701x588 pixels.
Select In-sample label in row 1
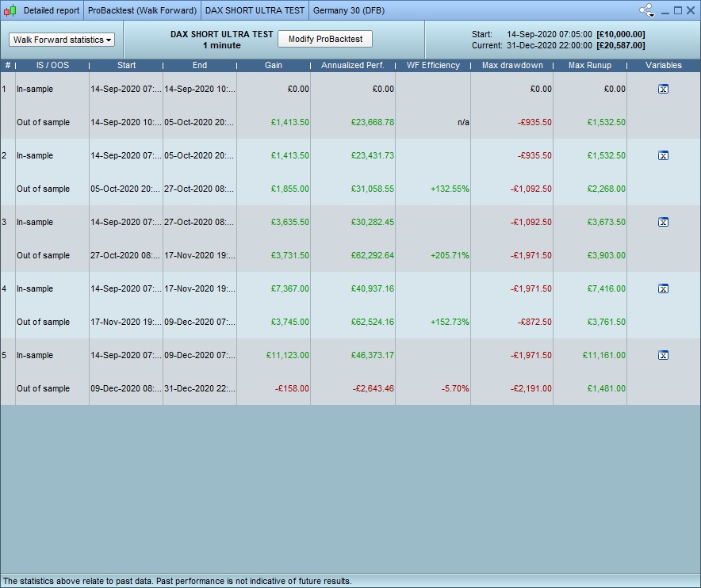(x=35, y=89)
